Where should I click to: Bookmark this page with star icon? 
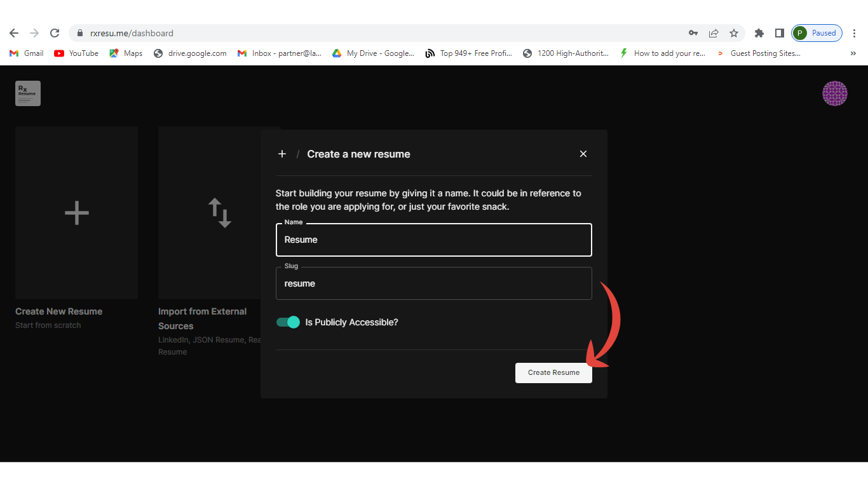pyautogui.click(x=734, y=33)
